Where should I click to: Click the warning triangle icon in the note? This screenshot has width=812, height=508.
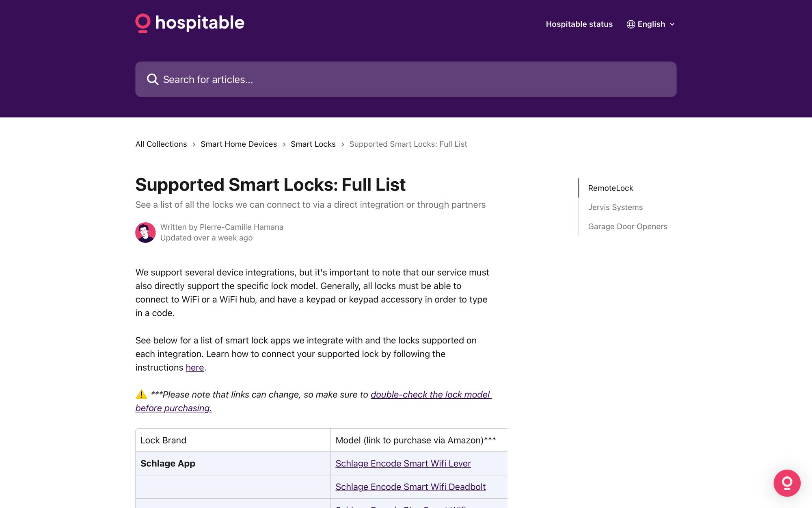pos(140,394)
